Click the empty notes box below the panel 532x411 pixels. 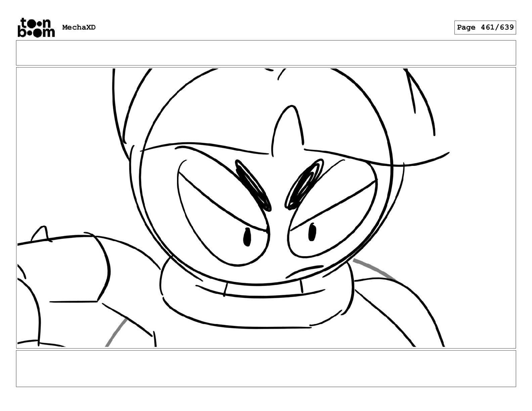pyautogui.click(x=266, y=368)
